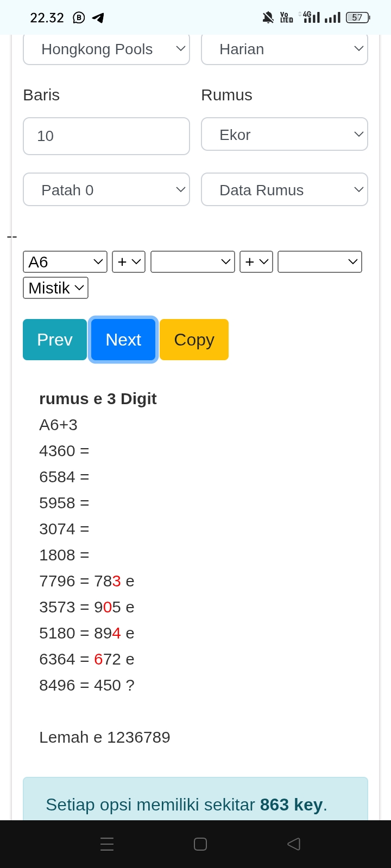391x868 pixels.
Task: Open the Hongkong Pools market dropdown
Action: 106,49
